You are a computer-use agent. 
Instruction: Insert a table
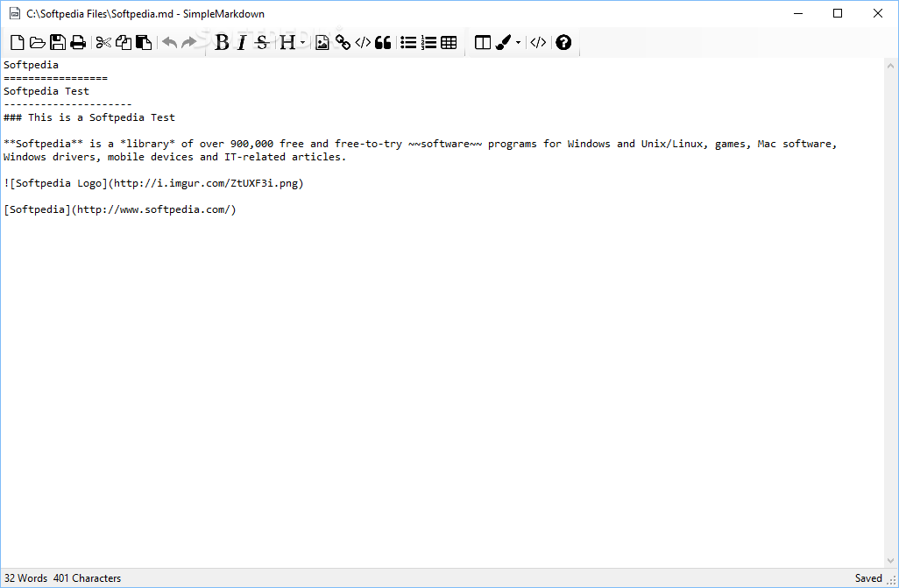click(449, 42)
